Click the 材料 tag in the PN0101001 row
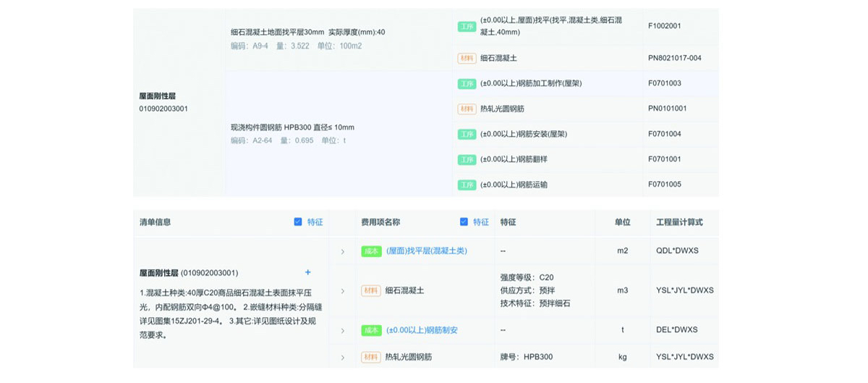Image resolution: width=868 pixels, height=383 pixels. pos(467,109)
